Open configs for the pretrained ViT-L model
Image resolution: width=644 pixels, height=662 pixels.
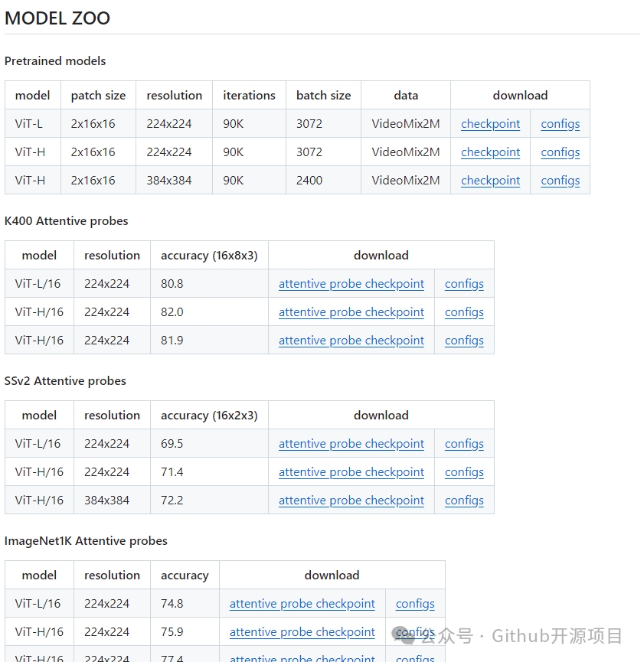[560, 124]
